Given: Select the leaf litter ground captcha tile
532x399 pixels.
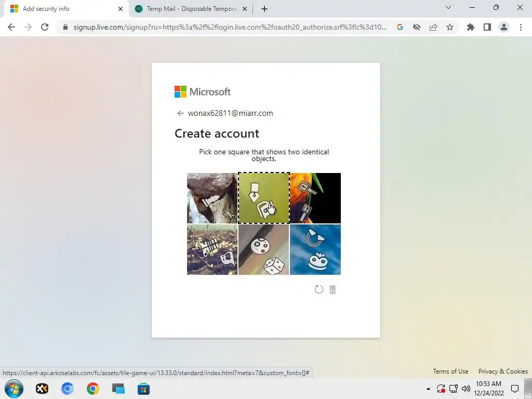Looking at the screenshot, I should click(212, 249).
